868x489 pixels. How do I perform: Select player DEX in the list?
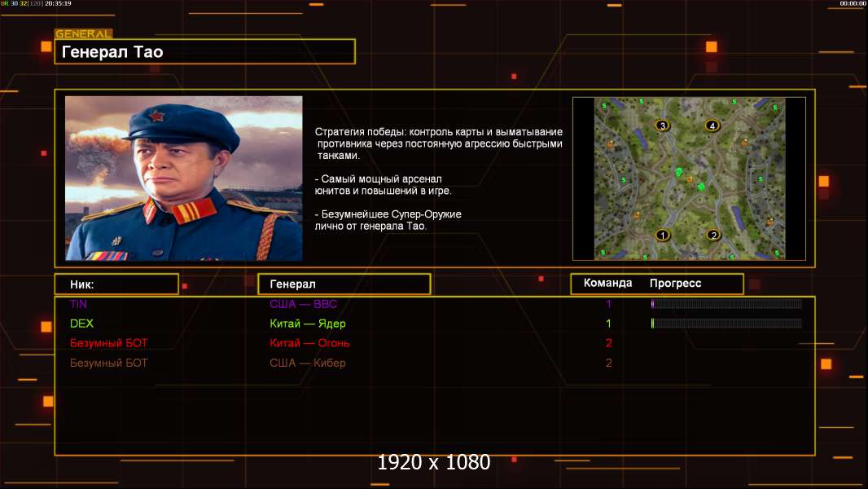pyautogui.click(x=81, y=324)
